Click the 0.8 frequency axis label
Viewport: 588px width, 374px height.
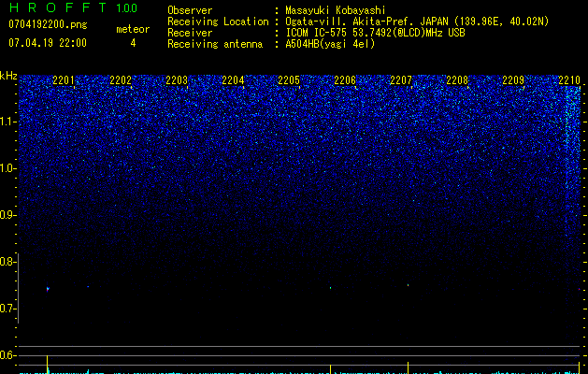[7, 262]
